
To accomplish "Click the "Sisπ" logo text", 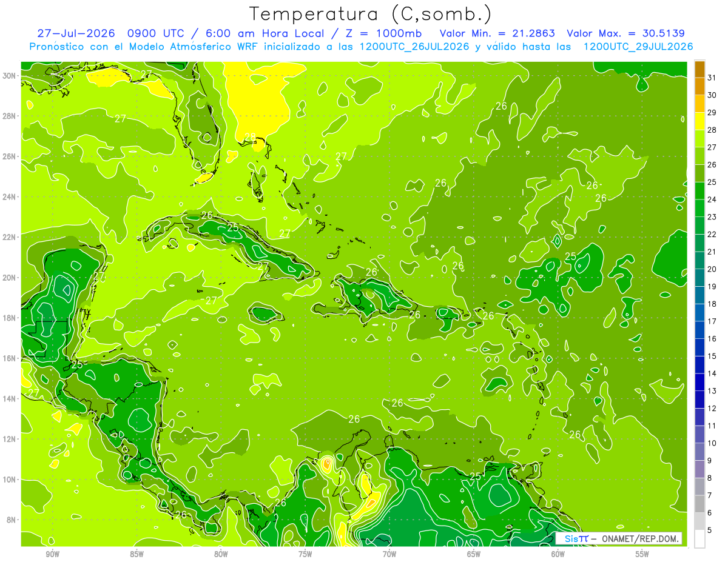I will pyautogui.click(x=576, y=538).
